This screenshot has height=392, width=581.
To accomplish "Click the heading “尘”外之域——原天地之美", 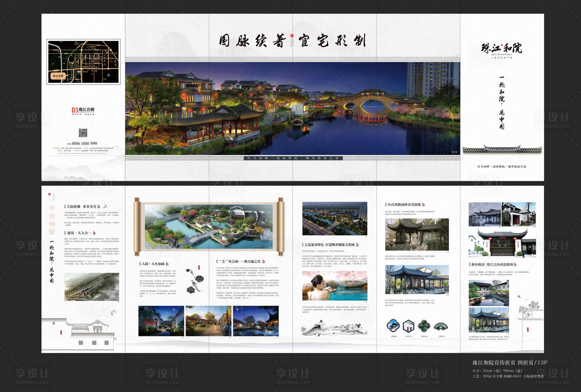I will [240, 262].
